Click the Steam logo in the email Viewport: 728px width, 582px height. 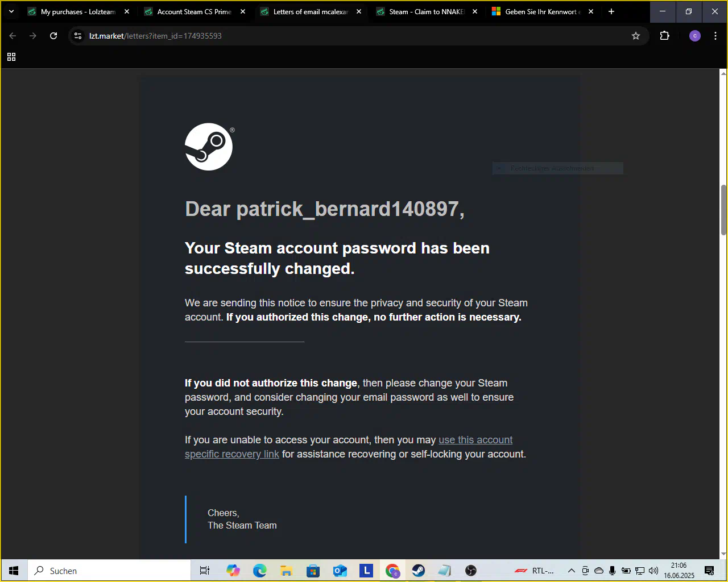pos(209,147)
